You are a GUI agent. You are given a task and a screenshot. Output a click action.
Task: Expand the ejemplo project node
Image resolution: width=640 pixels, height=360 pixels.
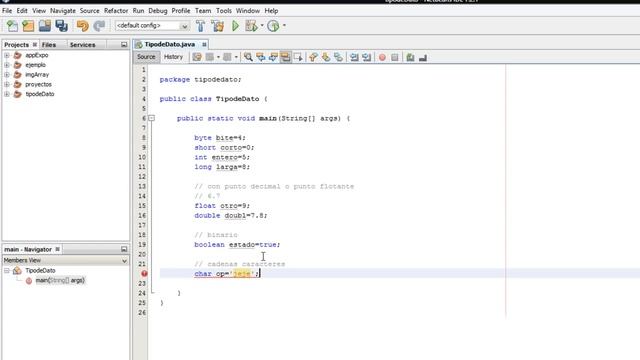point(7,65)
